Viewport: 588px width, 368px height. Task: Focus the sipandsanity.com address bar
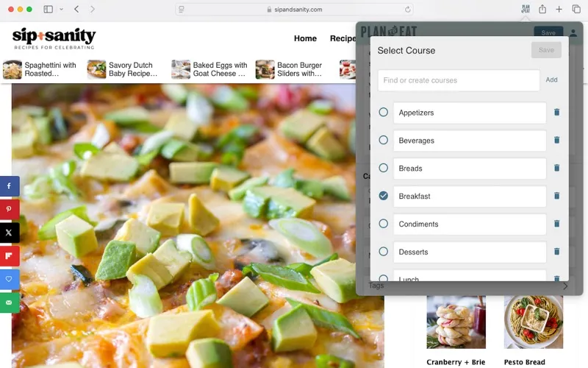(x=295, y=10)
